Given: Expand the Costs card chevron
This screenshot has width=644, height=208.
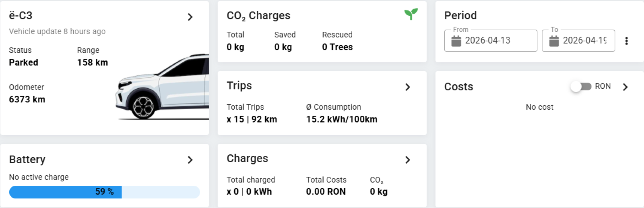Looking at the screenshot, I should [625, 87].
